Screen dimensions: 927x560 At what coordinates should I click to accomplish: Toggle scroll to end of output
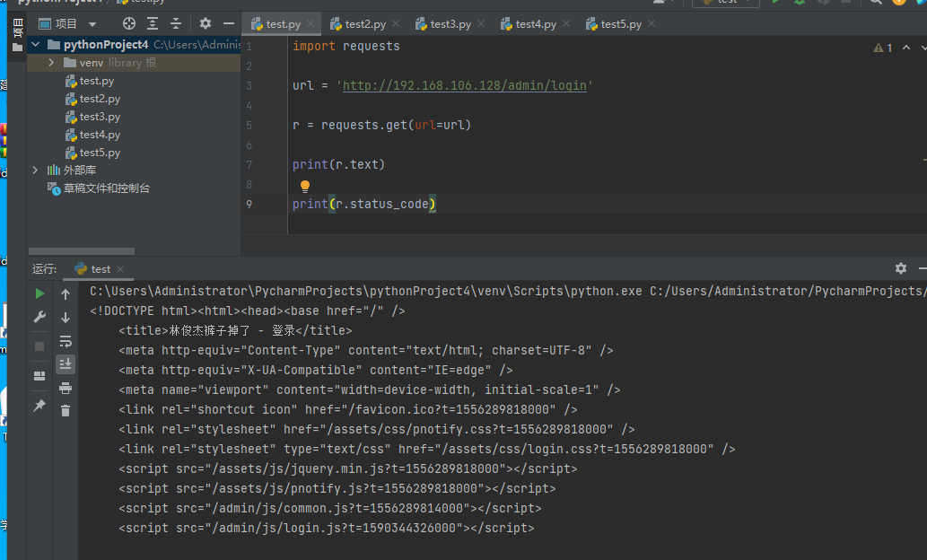[66, 364]
